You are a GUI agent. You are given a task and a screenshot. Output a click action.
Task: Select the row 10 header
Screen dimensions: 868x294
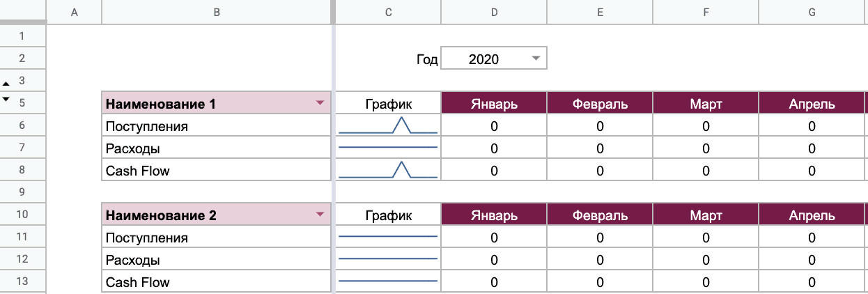[x=22, y=215]
